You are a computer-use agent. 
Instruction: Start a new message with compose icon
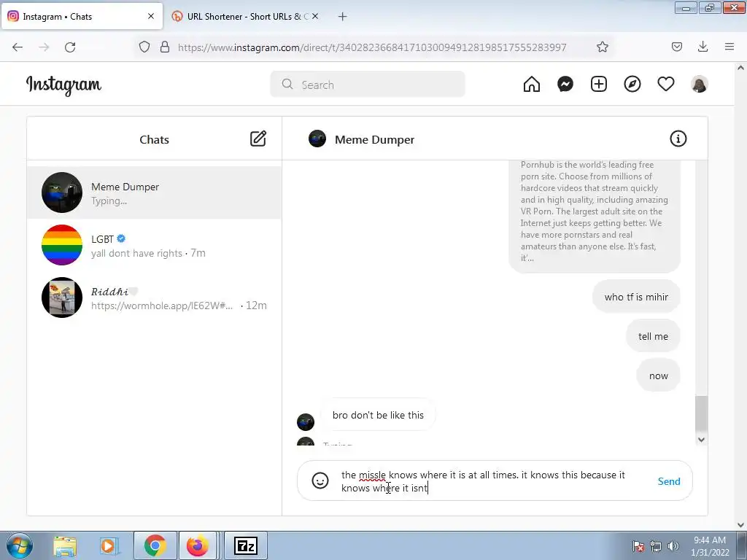coord(258,139)
